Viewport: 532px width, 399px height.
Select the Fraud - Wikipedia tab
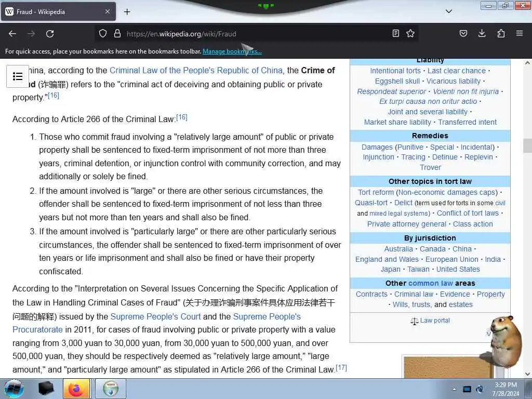coord(58,11)
